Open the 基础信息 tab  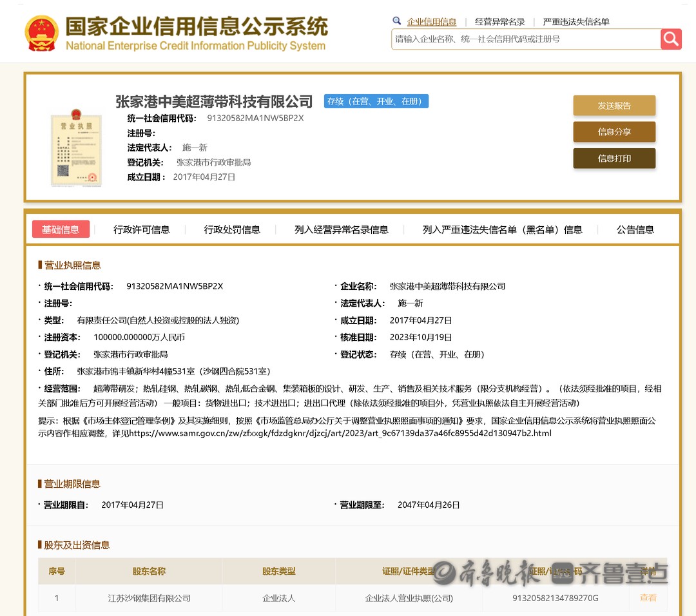click(61, 229)
